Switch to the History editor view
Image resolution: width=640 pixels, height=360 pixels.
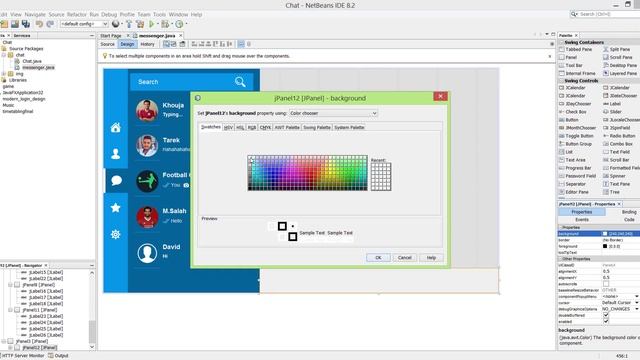click(x=147, y=44)
